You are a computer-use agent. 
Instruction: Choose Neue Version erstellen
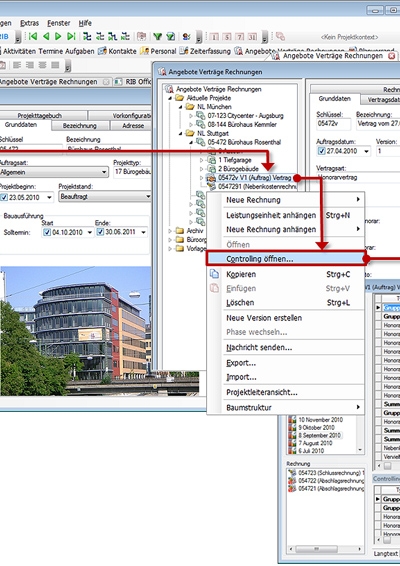[x=285, y=318]
